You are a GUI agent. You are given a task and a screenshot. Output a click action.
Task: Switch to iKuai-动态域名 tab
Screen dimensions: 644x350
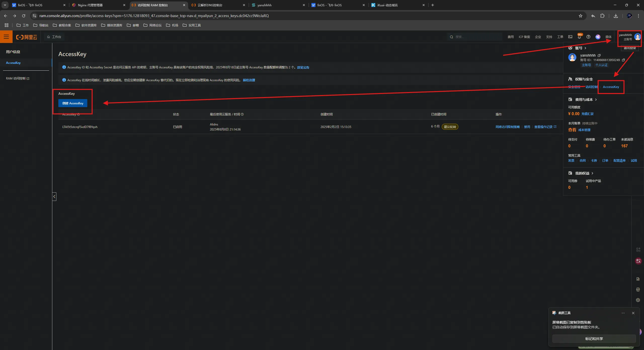click(398, 5)
